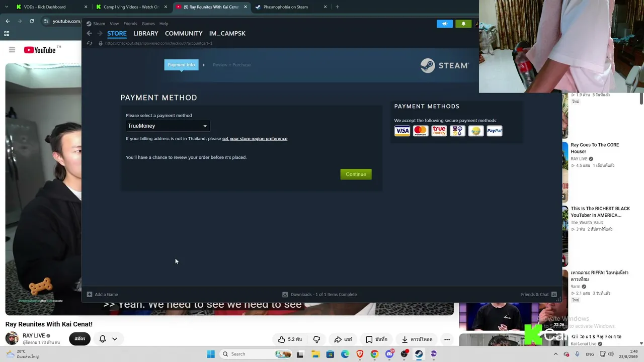The height and width of the screenshot is (362, 644).
Task: Open the Friends menu in Steam
Action: [130, 24]
